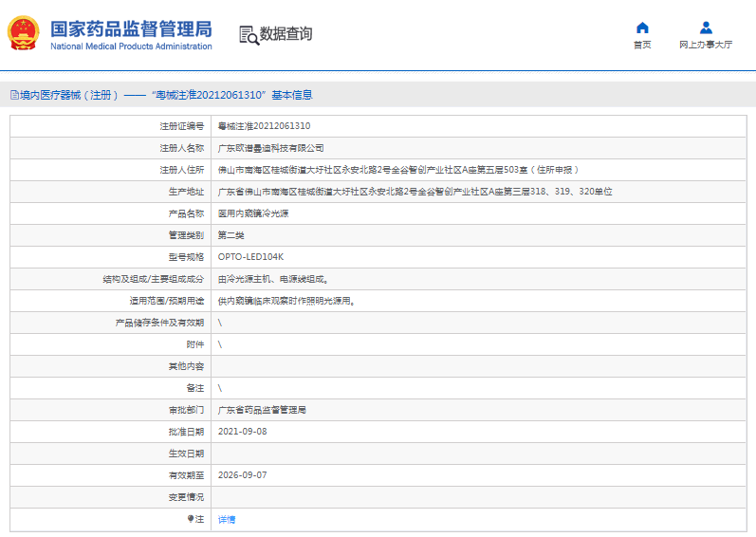Click the 数据查询 heading text
Screen dimensions: 756x537
click(286, 34)
